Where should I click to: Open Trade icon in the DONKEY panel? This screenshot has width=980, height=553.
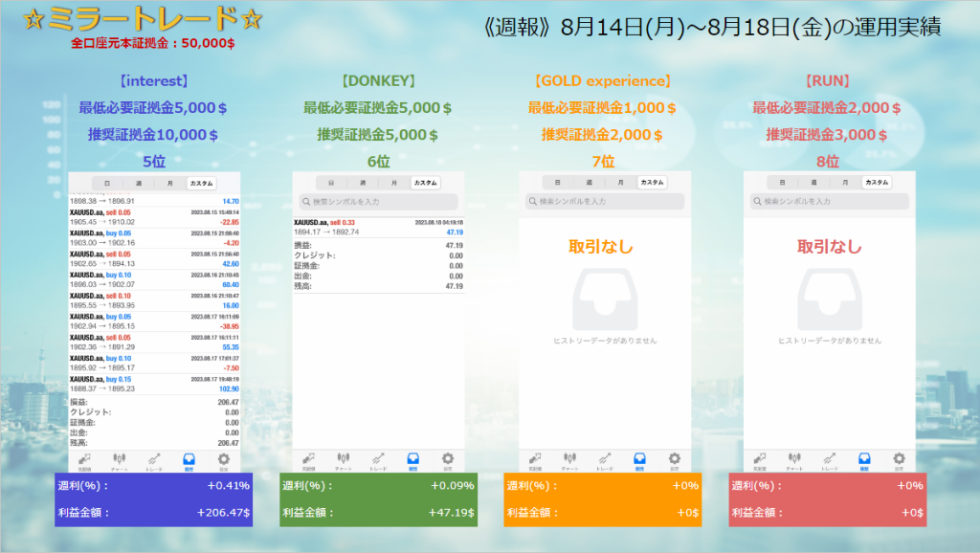tap(379, 460)
